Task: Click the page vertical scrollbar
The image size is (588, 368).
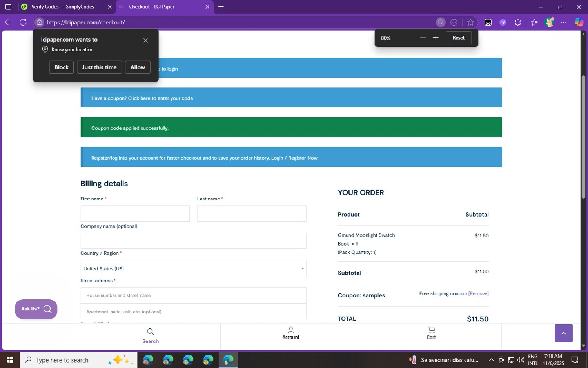Action: [583, 137]
